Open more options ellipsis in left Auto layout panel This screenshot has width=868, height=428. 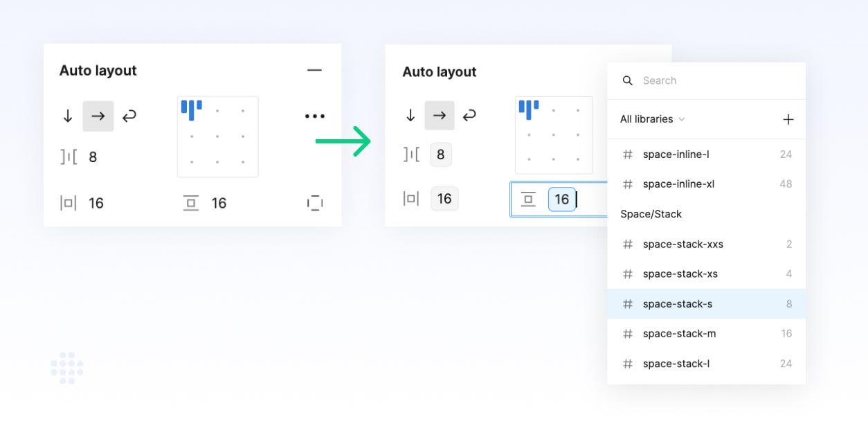[315, 116]
